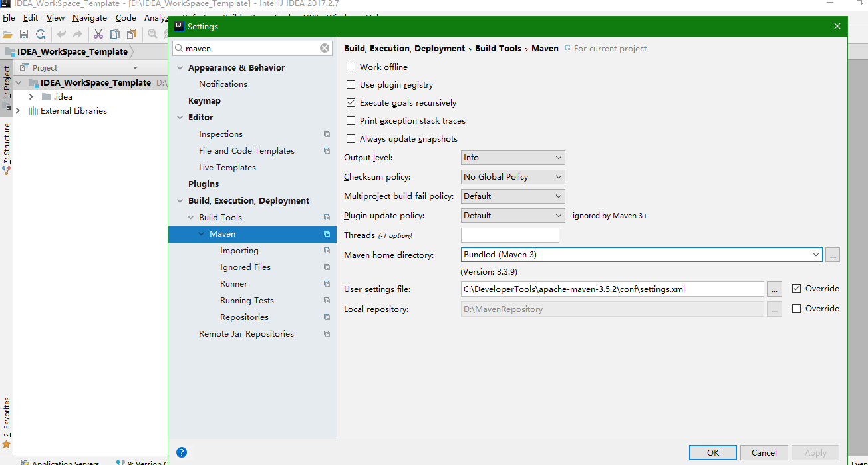Viewport: 868px width, 465px height.
Task: Collapse Build, Execution, Deployment group
Action: point(180,201)
